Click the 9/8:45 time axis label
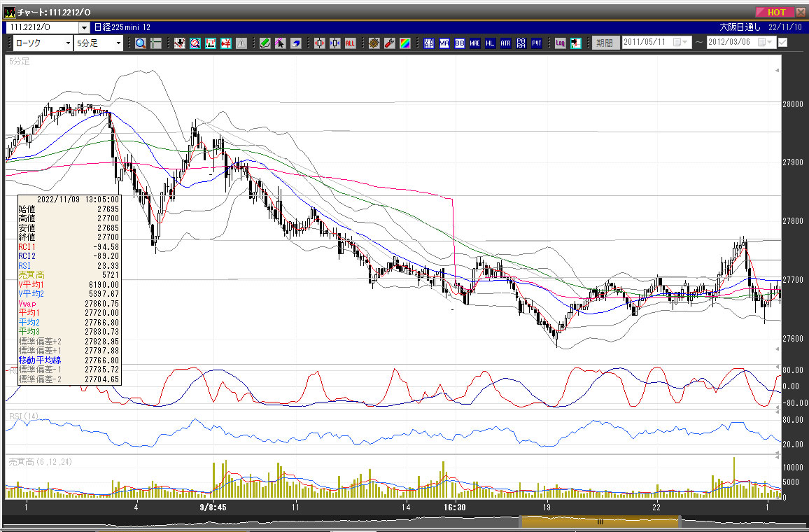The image size is (809, 532). tap(213, 507)
